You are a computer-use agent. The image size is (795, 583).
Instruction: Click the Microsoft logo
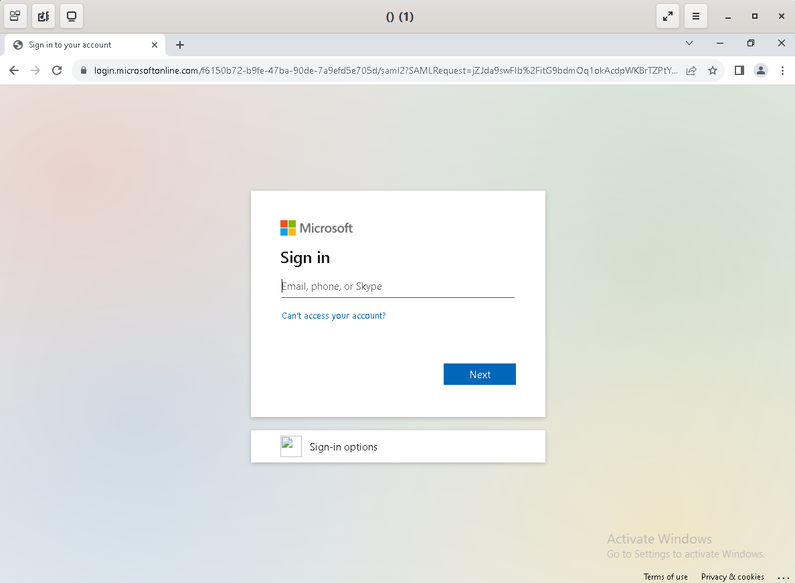(x=316, y=228)
